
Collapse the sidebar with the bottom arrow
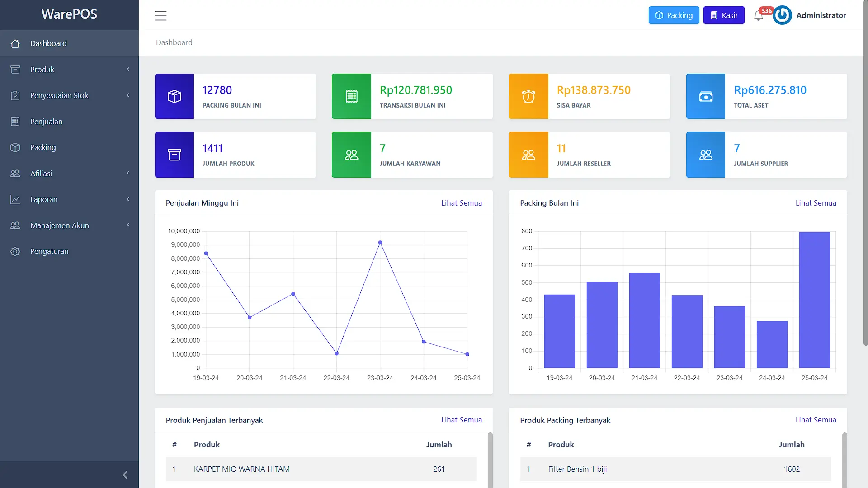(x=125, y=475)
